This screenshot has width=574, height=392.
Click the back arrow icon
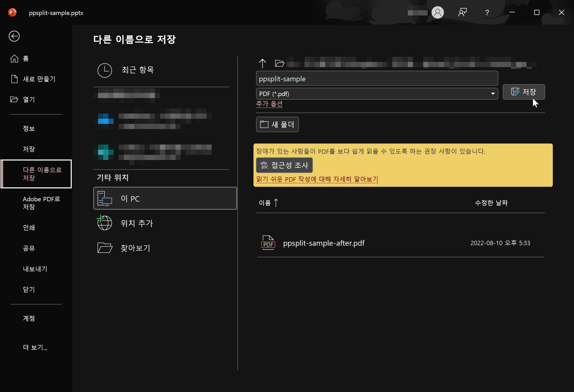14,36
